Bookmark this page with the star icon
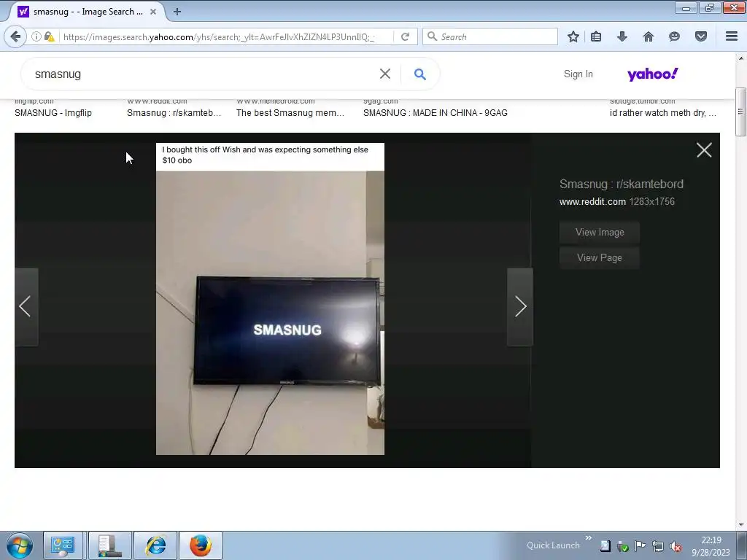The width and height of the screenshot is (747, 560). (x=573, y=36)
